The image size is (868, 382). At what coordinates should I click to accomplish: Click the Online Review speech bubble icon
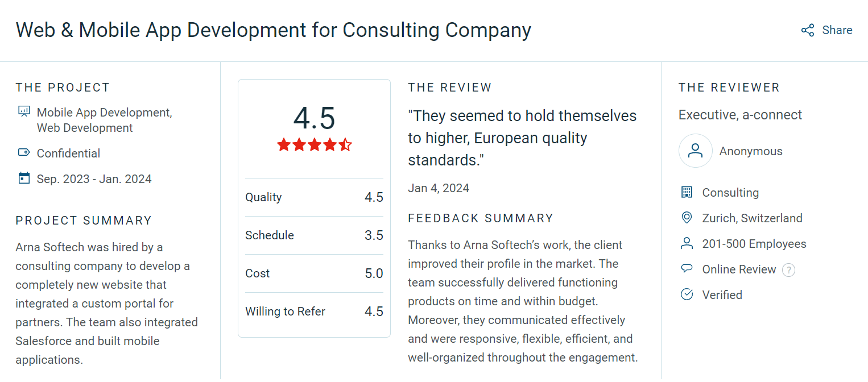point(687,269)
